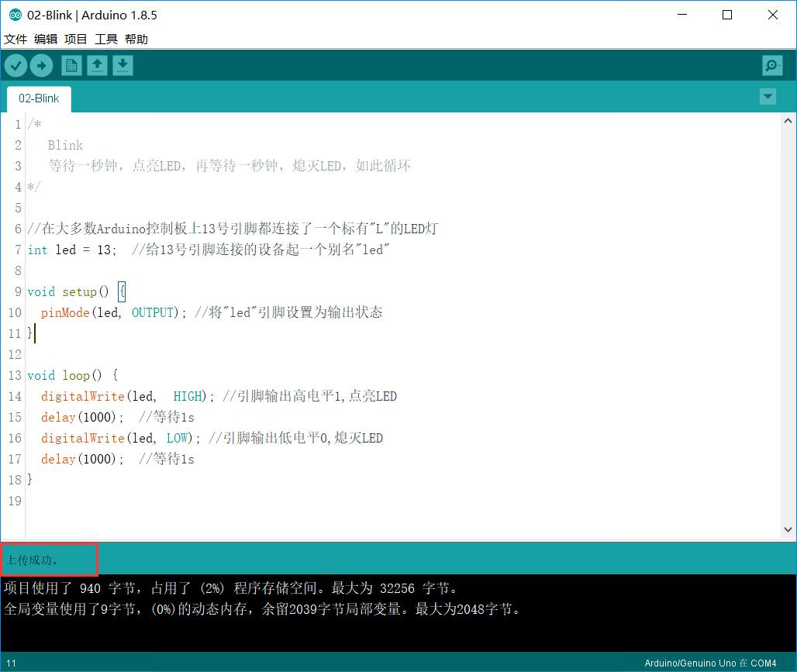
Task: Open the 项目 menu
Action: click(x=76, y=39)
